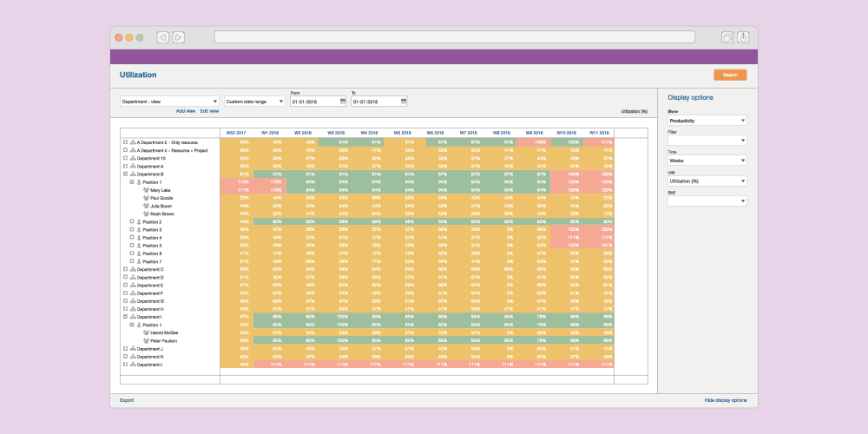Screen dimensions: 868x434
Task: Click the browser back arrow button
Action: pos(162,37)
